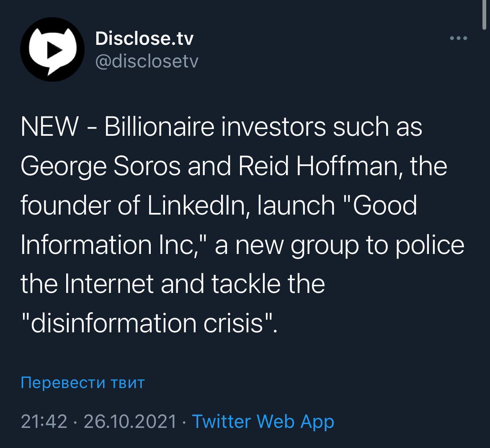This screenshot has width=490, height=448.
Task: Click the Billionaire investors phrase
Action: (x=214, y=127)
